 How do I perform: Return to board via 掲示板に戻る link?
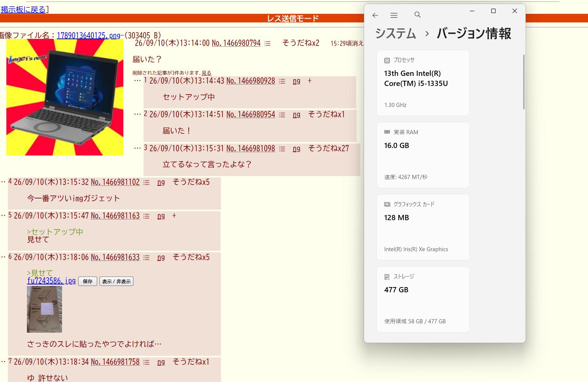23,9
